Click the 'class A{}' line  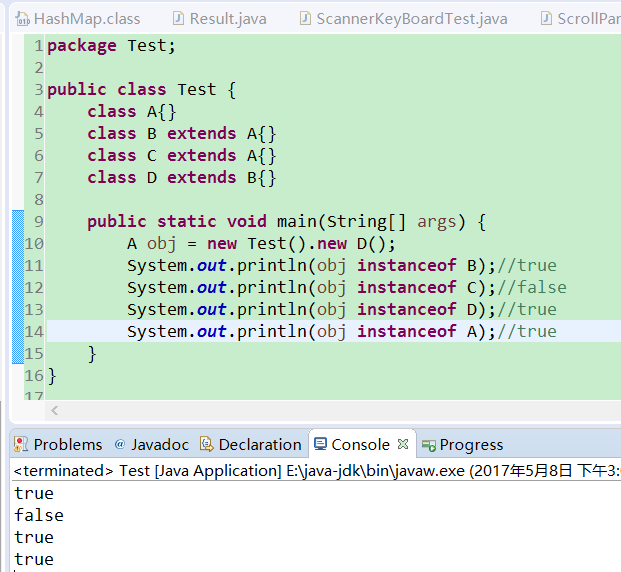132,112
